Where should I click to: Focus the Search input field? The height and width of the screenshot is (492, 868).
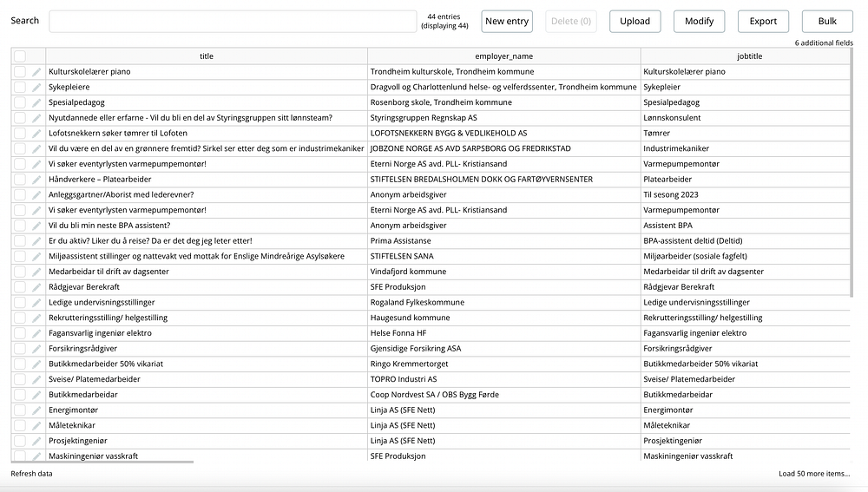click(x=233, y=21)
